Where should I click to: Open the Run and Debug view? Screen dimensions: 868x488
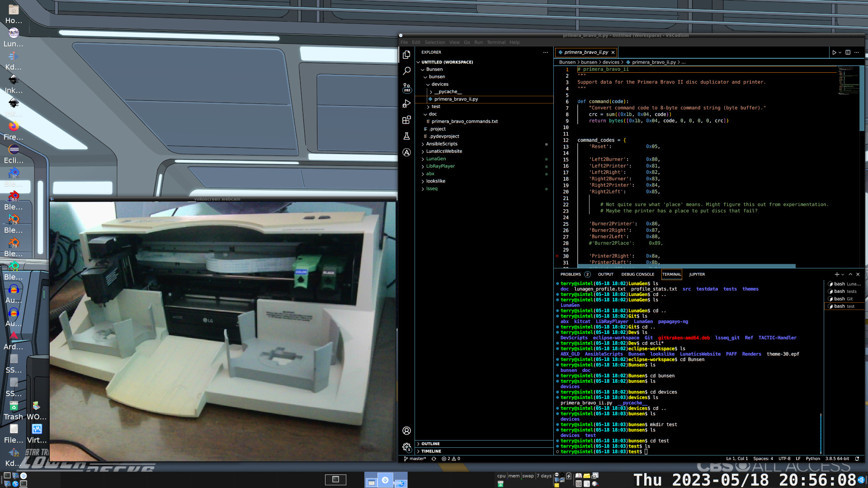(406, 104)
